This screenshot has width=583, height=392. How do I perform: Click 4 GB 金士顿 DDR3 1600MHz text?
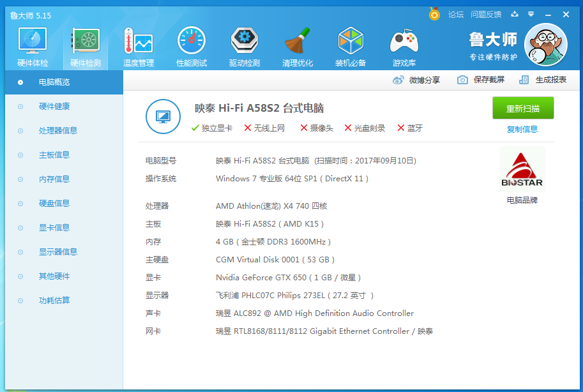[273, 242]
